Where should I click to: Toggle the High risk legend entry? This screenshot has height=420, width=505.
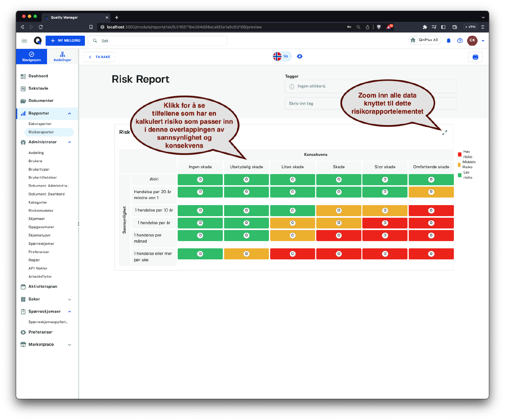click(465, 154)
